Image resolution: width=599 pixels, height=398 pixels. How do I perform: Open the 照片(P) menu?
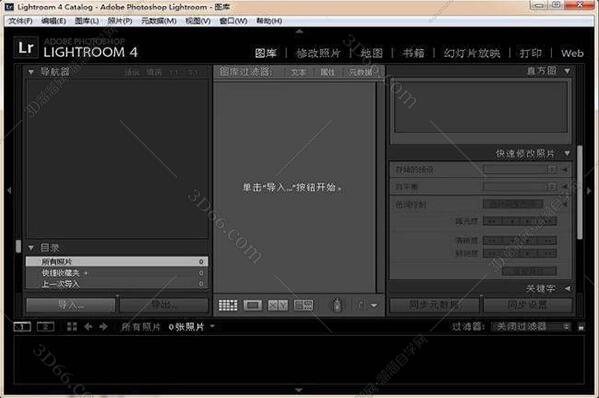point(120,21)
